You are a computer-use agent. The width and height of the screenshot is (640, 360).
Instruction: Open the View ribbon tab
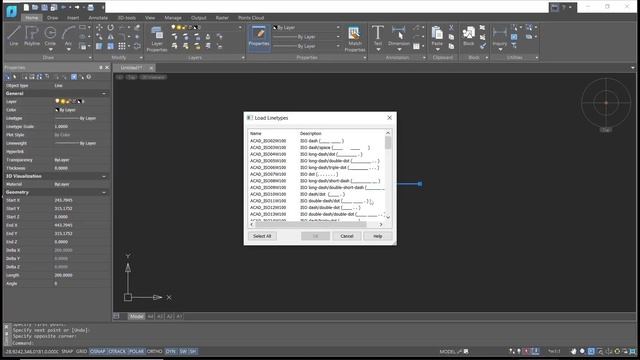tap(150, 18)
